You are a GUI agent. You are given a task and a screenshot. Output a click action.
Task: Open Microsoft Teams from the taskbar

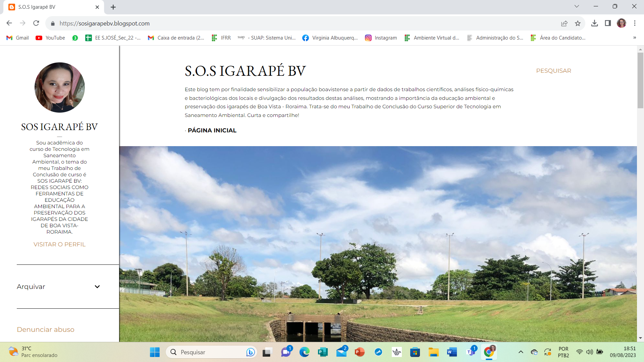point(470,352)
